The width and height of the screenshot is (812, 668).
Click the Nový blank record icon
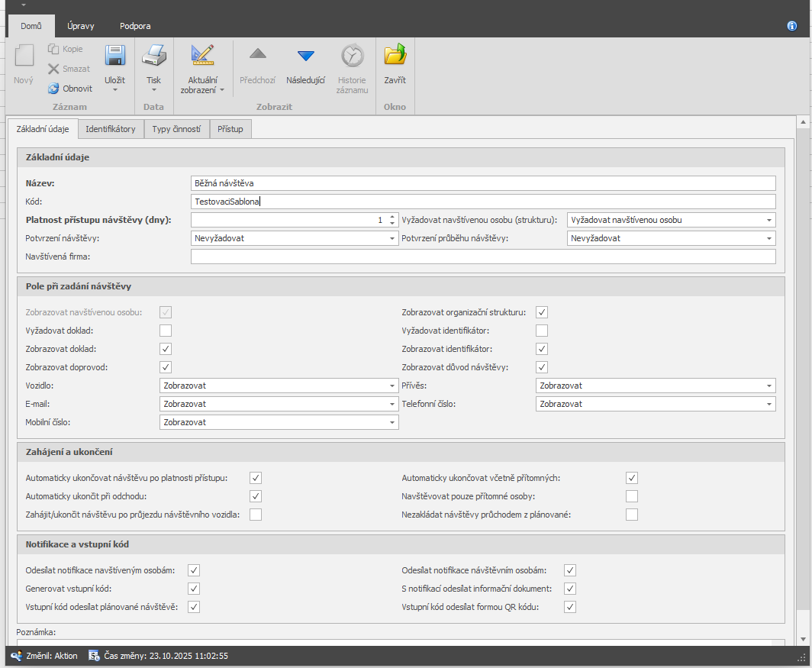click(x=24, y=56)
